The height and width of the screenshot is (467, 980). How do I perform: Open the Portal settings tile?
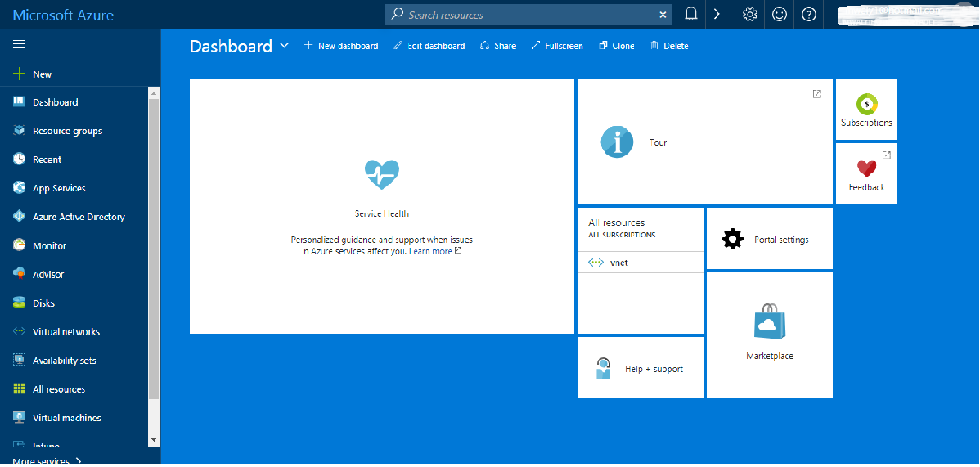click(770, 239)
